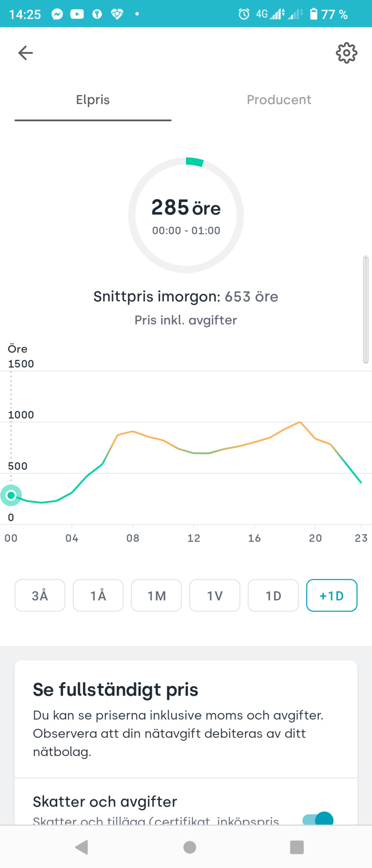Tap the Messenger notification icon
Viewport: 372px width, 868px height.
[x=57, y=14]
